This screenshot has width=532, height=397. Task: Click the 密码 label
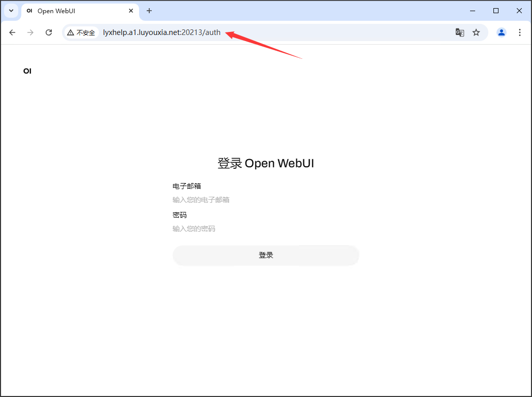[180, 215]
